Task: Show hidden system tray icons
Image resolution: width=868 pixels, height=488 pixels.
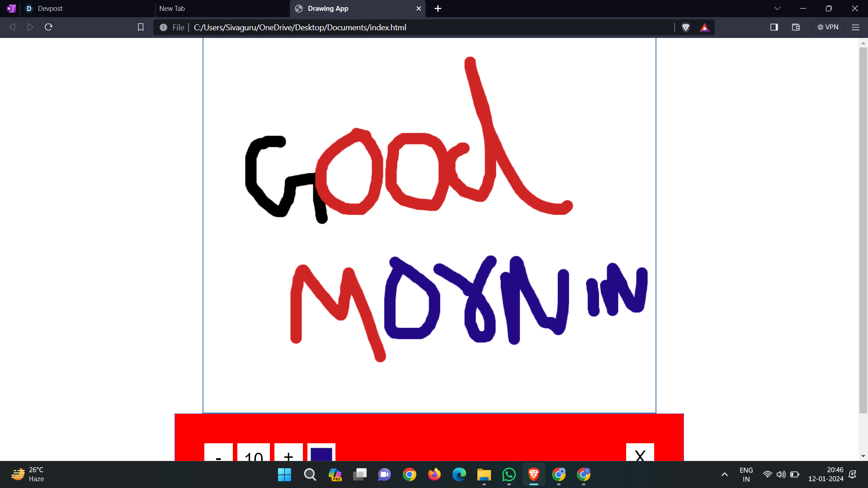Action: [724, 474]
